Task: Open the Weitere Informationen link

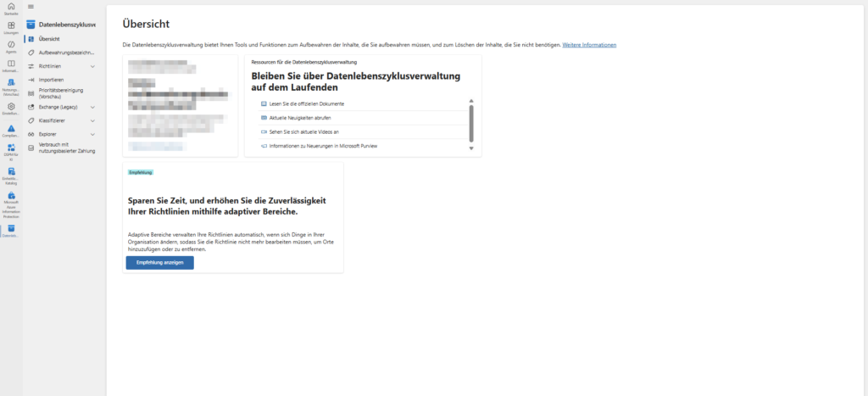Action: 589,44
